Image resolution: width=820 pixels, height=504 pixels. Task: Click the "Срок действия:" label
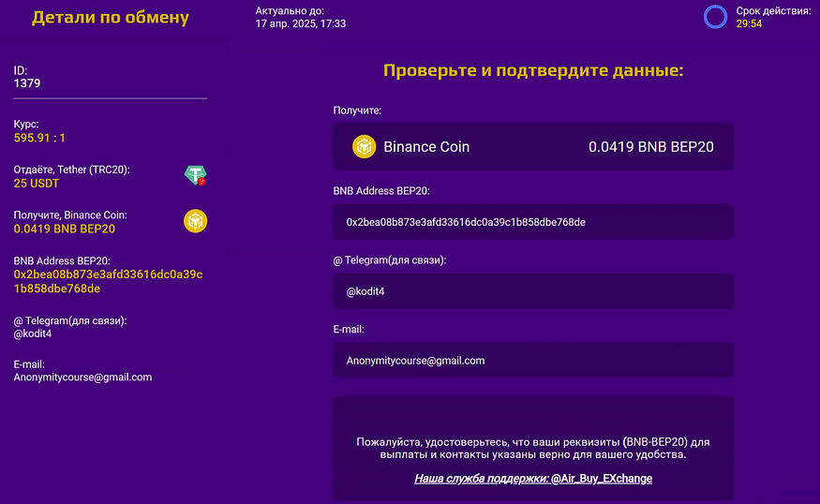tap(773, 11)
